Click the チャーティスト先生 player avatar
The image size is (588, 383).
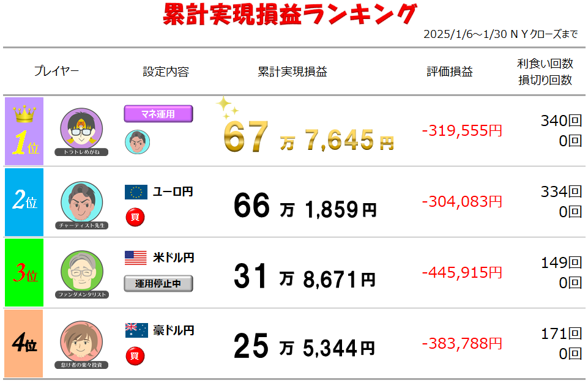81,203
